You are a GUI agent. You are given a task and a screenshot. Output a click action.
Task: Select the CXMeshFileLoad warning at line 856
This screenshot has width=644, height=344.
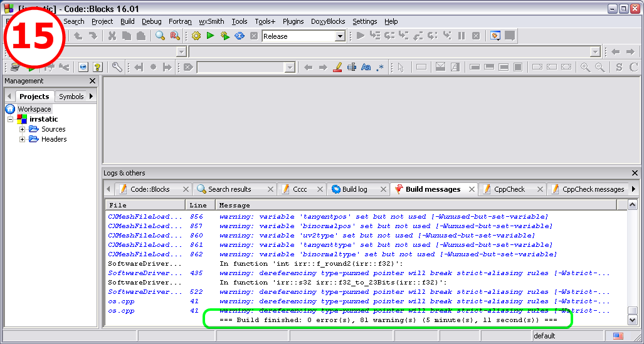(366, 216)
